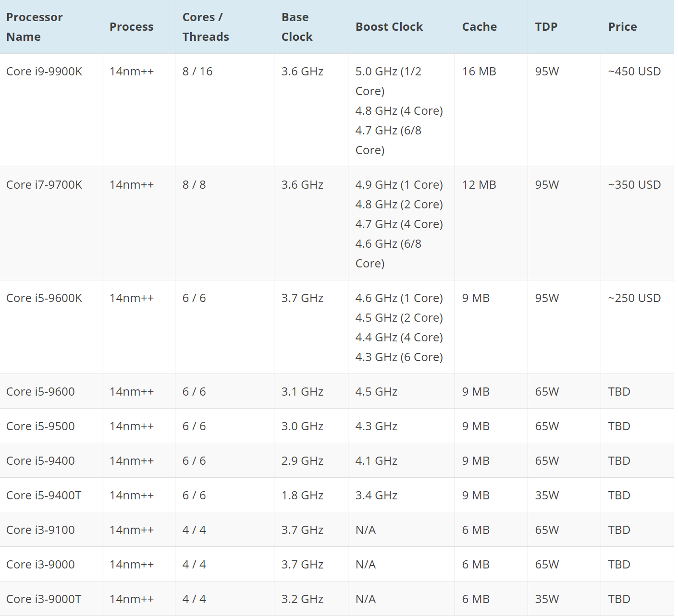The width and height of the screenshot is (678, 616).
Task: Select the 12 MB cache cell
Action: tap(479, 185)
